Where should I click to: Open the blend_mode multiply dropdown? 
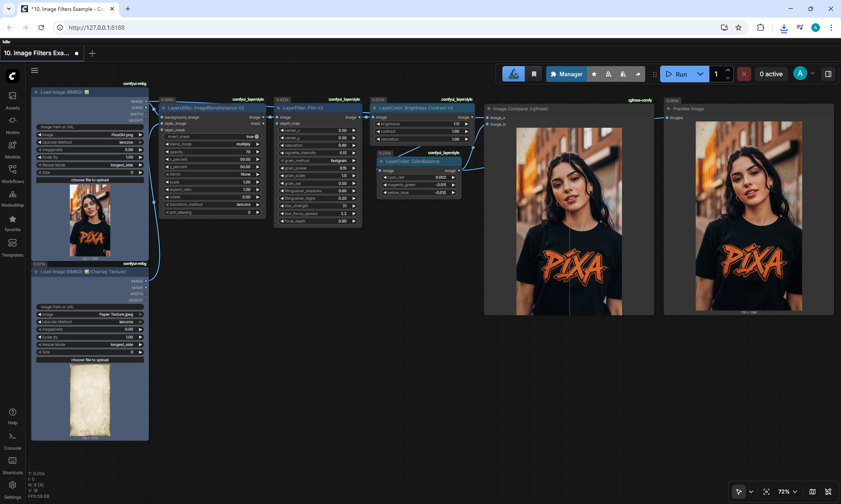(212, 144)
